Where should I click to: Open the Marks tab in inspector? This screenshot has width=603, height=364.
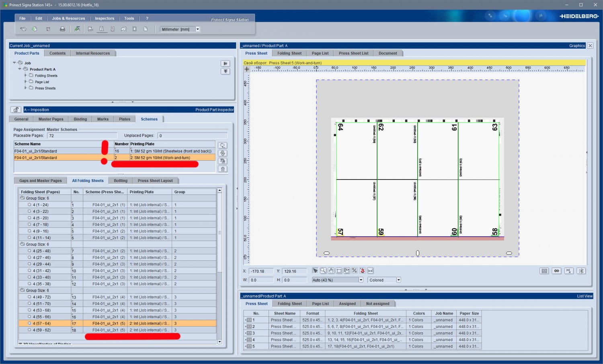coord(103,119)
